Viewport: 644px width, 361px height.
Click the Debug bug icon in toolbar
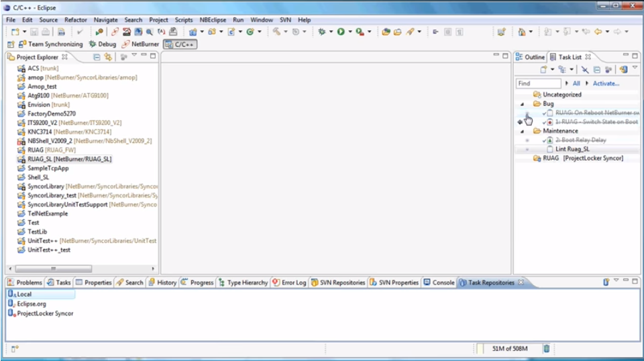click(x=322, y=32)
